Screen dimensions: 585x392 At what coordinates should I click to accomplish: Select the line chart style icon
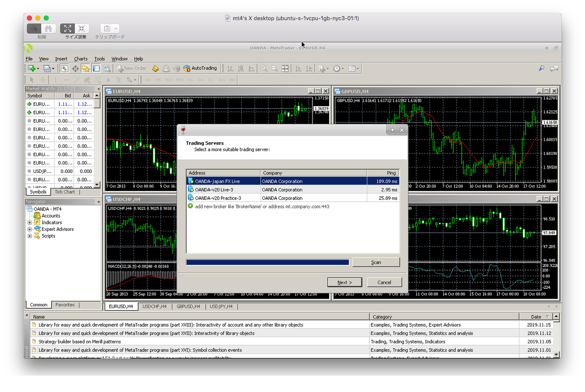coord(251,69)
